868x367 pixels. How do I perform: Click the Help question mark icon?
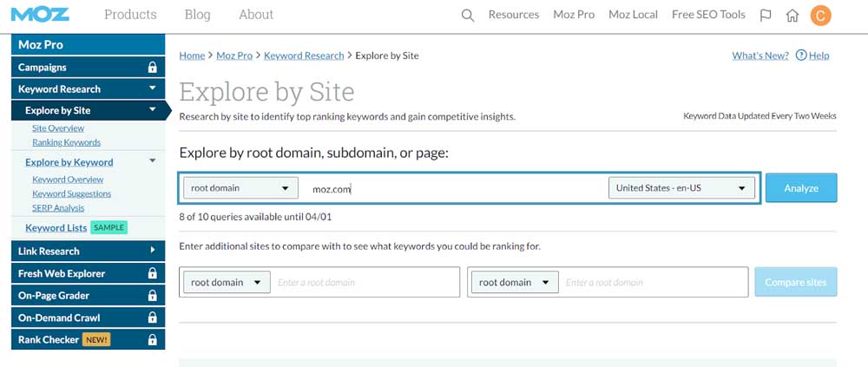click(x=800, y=56)
